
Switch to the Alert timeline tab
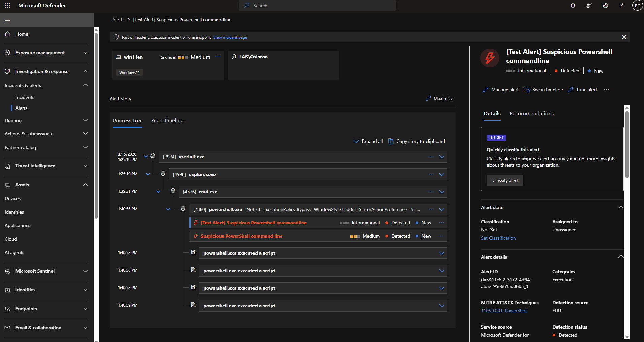point(167,121)
